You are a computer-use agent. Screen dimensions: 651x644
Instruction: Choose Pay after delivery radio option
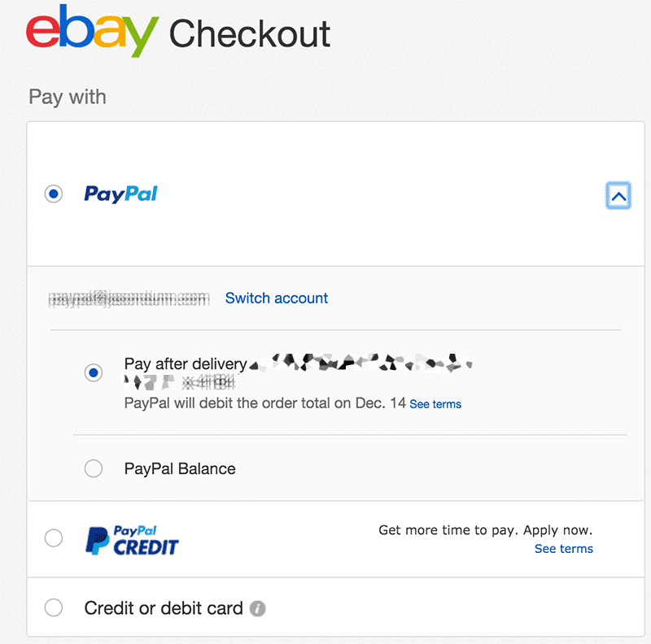point(94,372)
